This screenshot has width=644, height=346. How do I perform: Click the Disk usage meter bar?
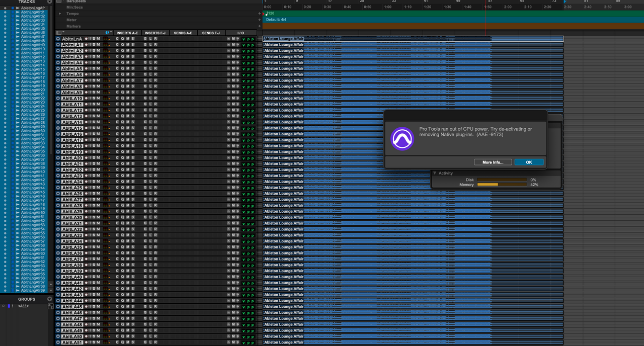pyautogui.click(x=502, y=180)
